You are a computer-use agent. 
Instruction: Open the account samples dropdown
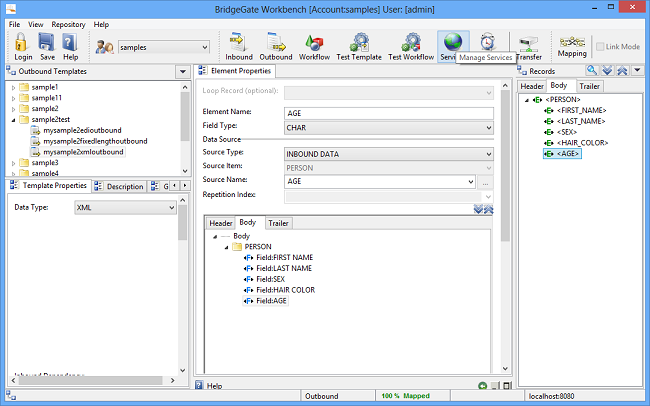click(205, 47)
